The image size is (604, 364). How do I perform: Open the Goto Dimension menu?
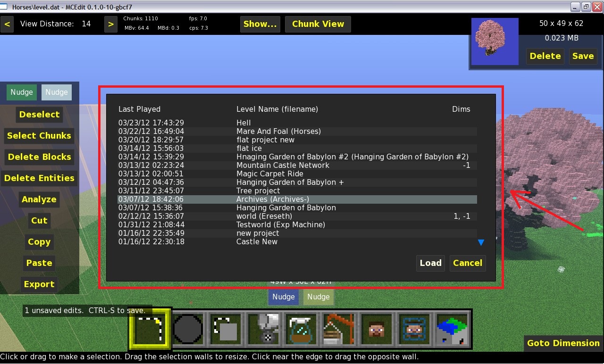(x=563, y=343)
